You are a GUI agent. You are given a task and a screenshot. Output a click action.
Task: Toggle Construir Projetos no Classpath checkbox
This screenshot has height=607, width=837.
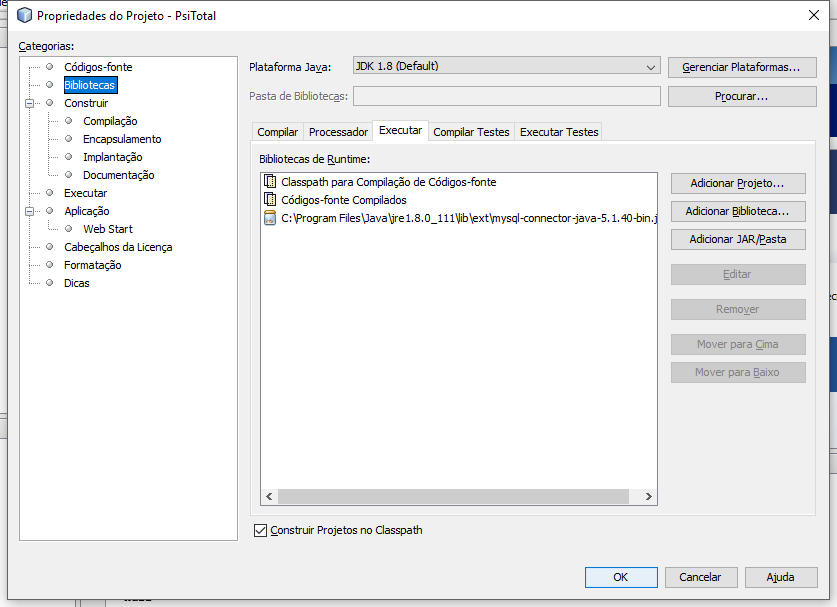click(260, 530)
